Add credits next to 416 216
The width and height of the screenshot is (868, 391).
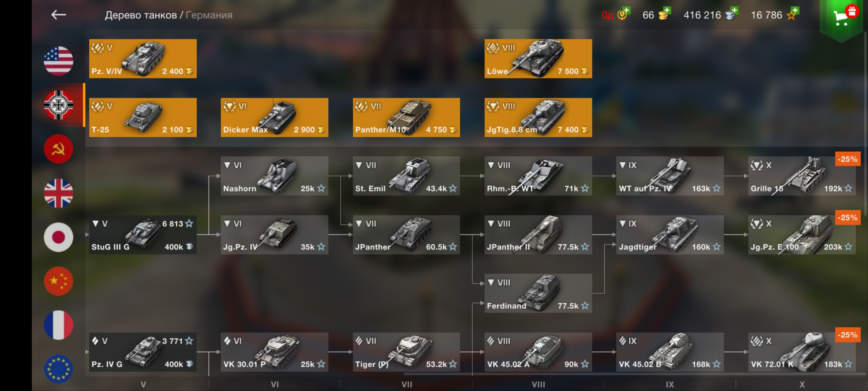coord(734,11)
